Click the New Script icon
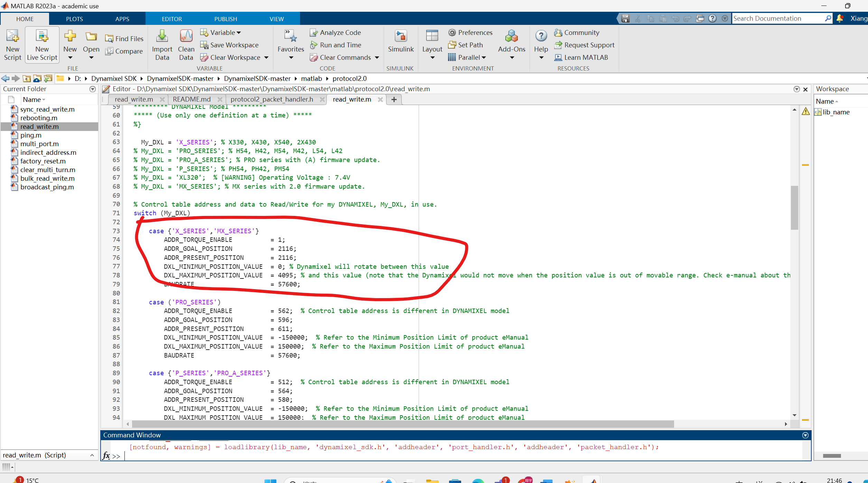Viewport: 868px width, 483px height. point(13,45)
